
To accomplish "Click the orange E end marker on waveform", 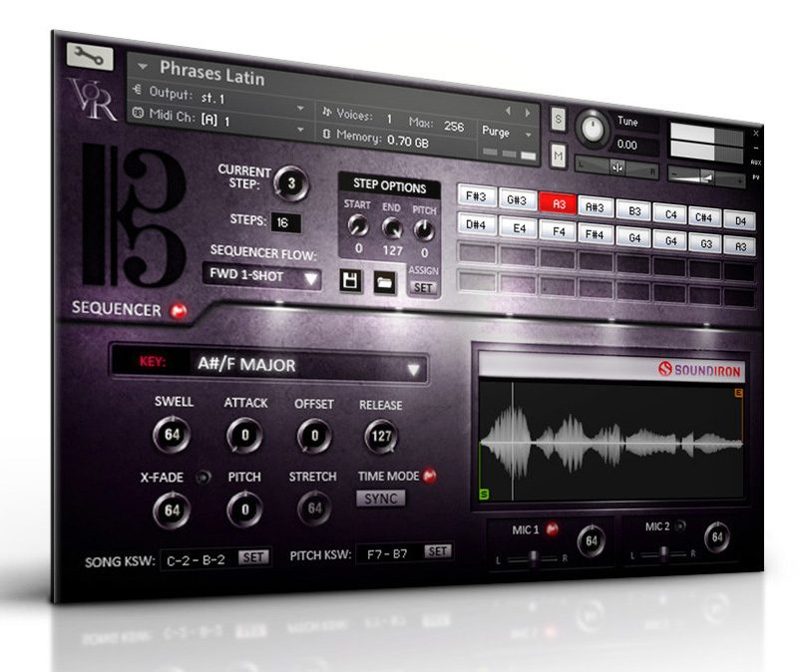I will (738, 393).
